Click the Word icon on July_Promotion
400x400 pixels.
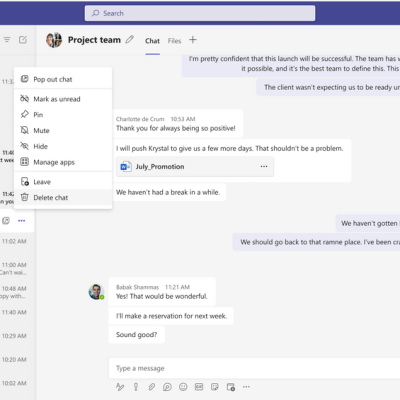click(126, 166)
